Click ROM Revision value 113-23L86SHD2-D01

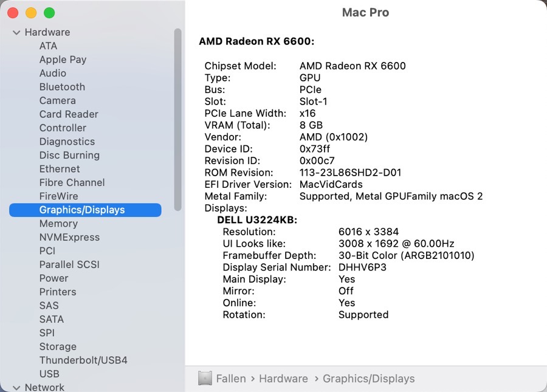pos(350,172)
